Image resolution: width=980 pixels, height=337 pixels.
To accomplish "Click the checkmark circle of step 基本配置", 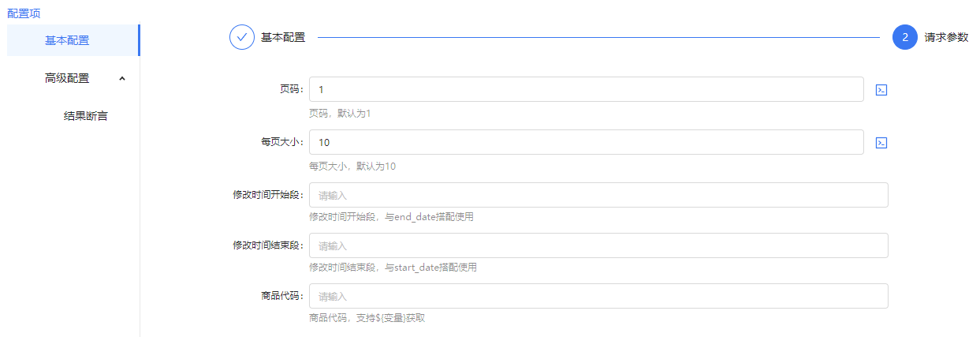I will [241, 37].
